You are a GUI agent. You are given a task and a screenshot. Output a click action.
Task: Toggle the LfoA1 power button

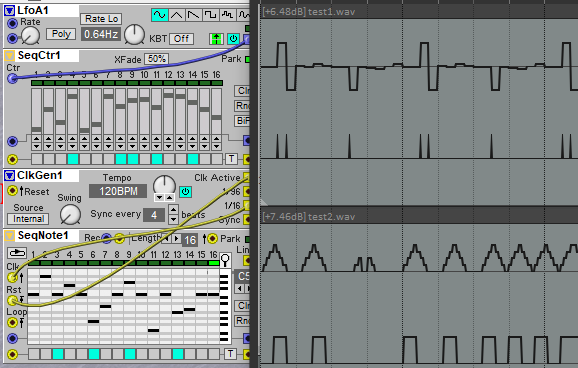[x=233, y=39]
